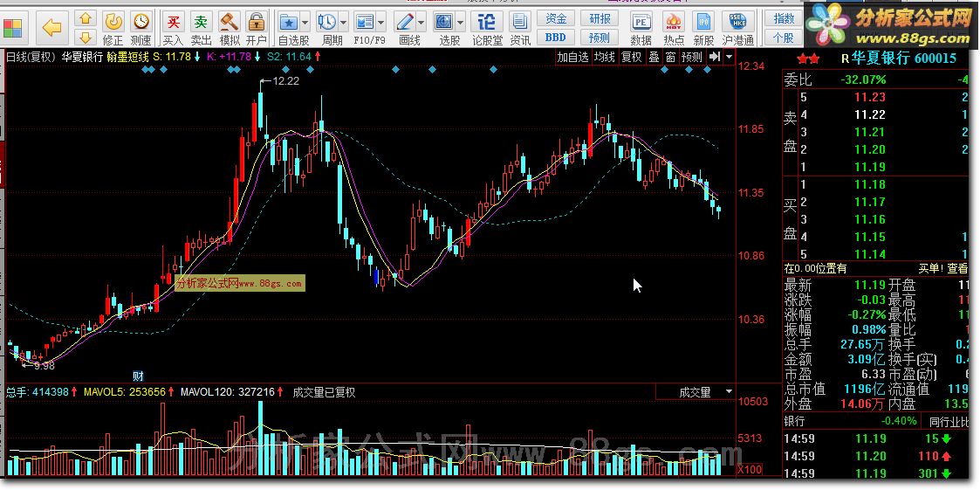
Task: Click the four-color grid home icon
Action: pyautogui.click(x=12, y=28)
